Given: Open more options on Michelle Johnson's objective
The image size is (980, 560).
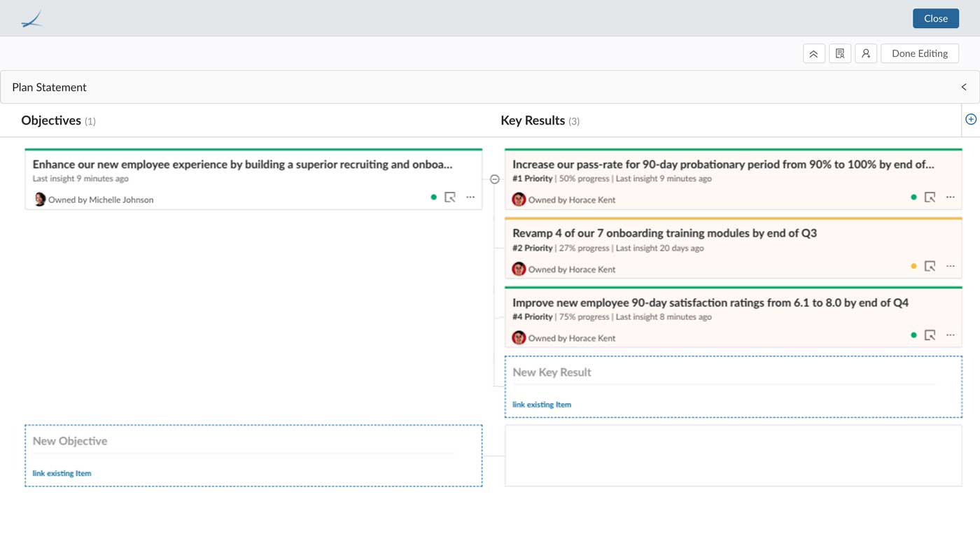Looking at the screenshot, I should 470,197.
